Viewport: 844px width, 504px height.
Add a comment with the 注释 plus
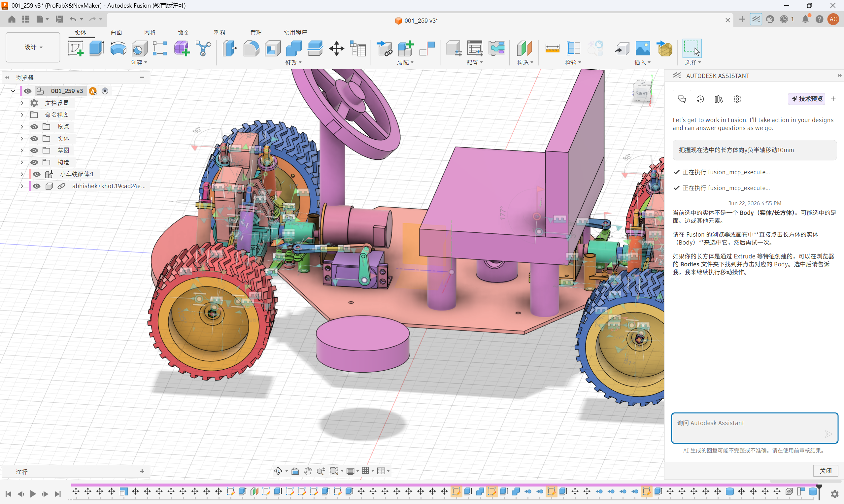(142, 471)
